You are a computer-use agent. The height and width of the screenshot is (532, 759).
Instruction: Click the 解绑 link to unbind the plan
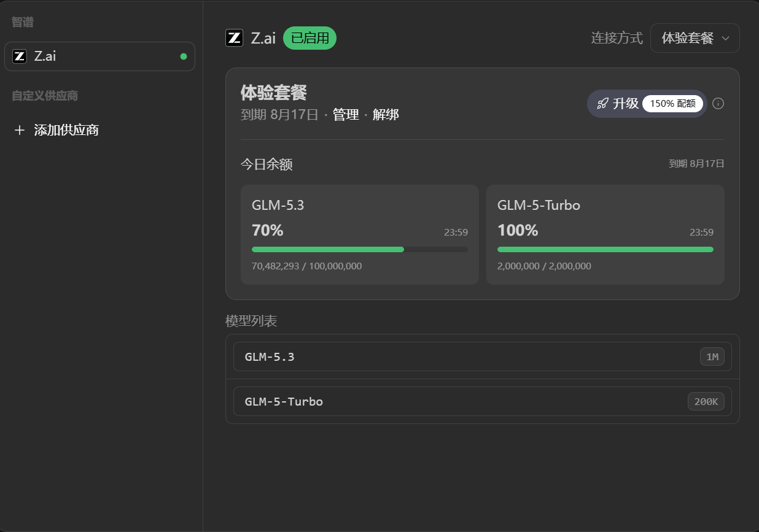386,115
